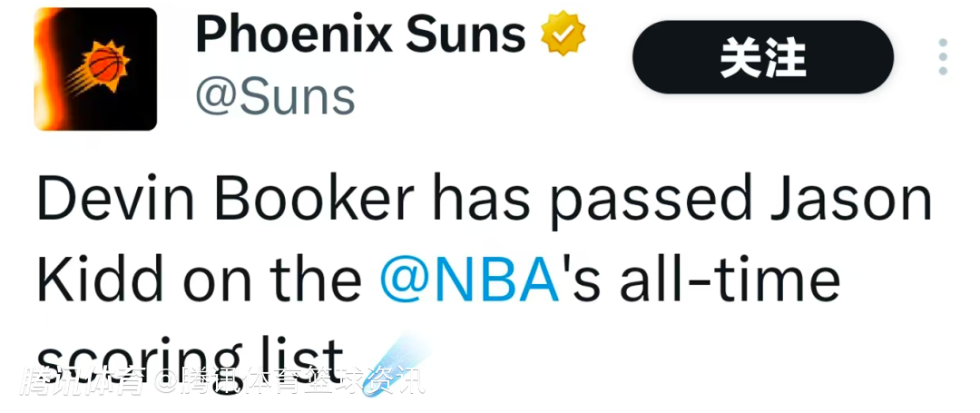
Task: Click the name Devin in the tweet
Action: click(x=110, y=199)
